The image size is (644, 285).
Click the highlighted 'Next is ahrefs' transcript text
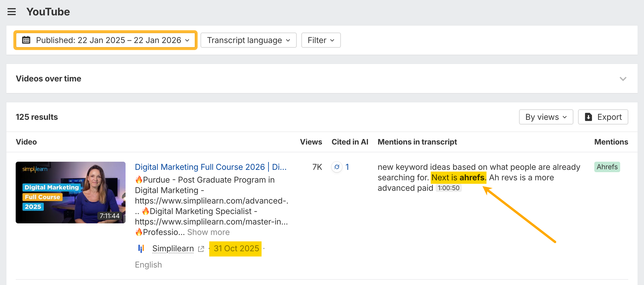[458, 177]
